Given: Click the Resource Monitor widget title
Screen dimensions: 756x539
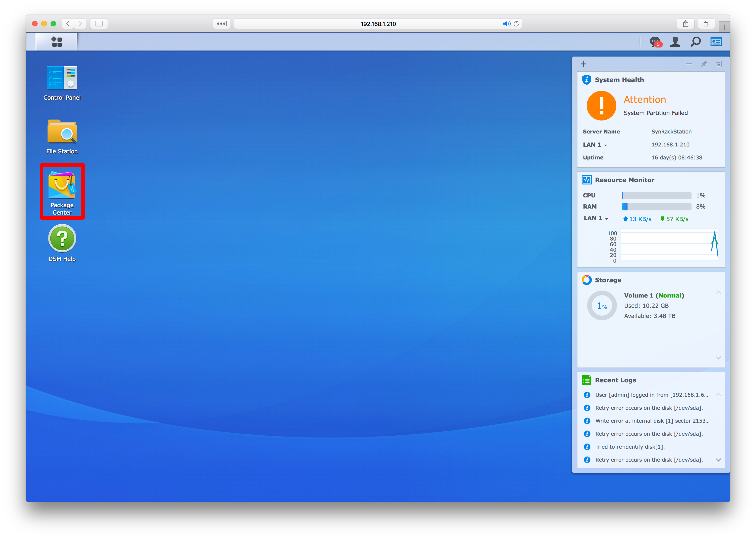Looking at the screenshot, I should 625,180.
